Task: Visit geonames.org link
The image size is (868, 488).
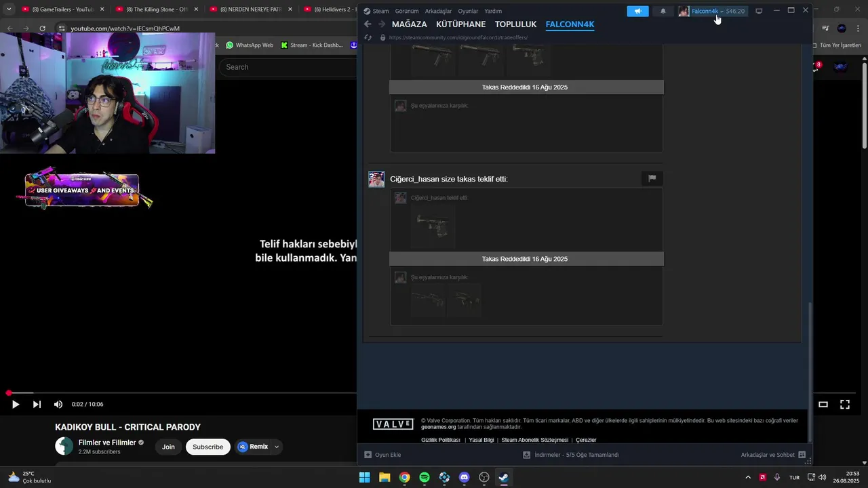Action: coord(438,427)
